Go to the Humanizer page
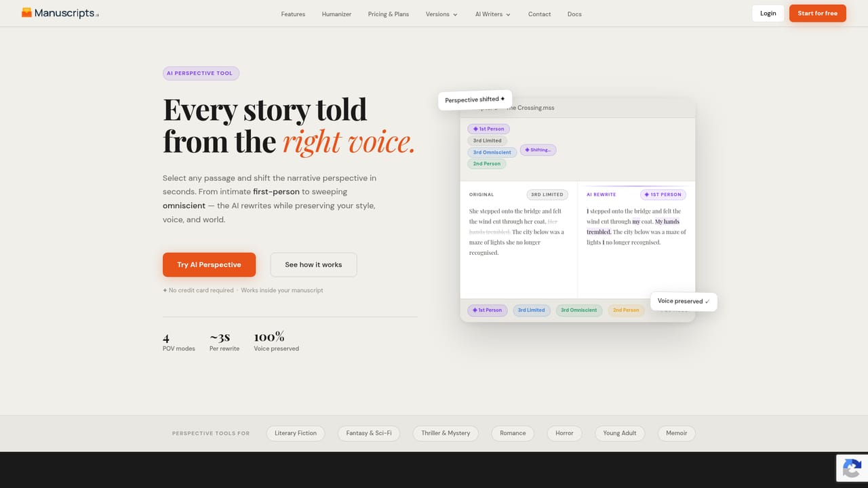This screenshot has height=488, width=868. 336,14
